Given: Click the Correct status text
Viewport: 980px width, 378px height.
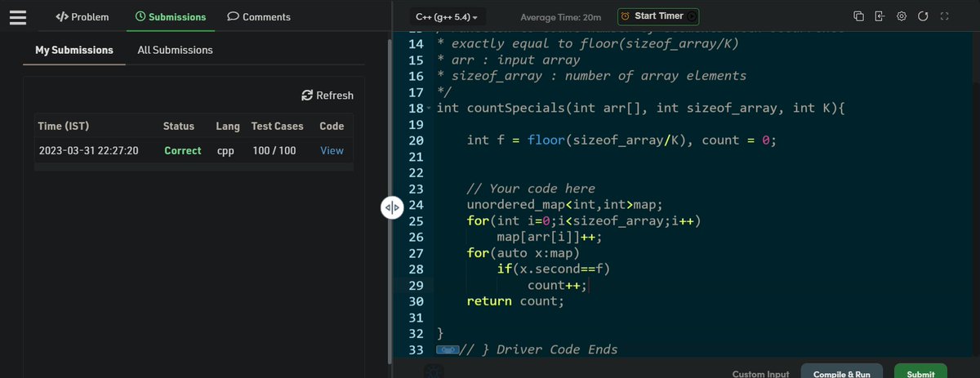Looking at the screenshot, I should [x=182, y=150].
